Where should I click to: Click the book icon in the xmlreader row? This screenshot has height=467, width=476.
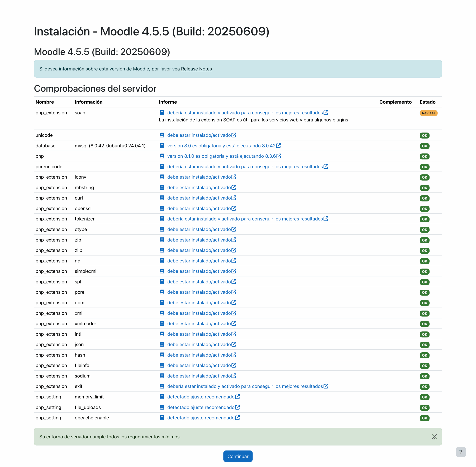(162, 324)
